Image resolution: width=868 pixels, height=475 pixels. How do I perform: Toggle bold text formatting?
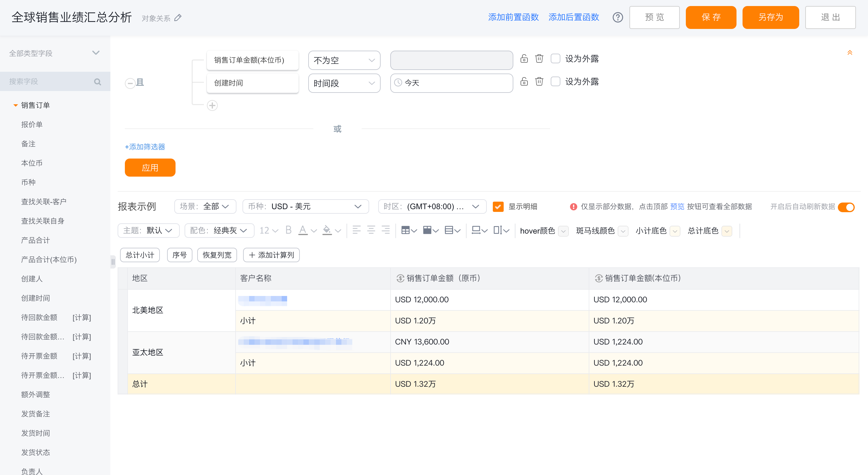(288, 230)
